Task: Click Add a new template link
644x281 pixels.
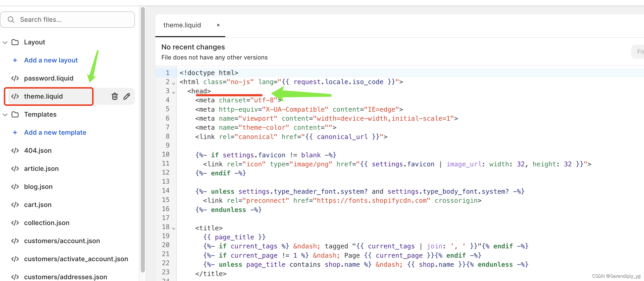Action: tap(55, 132)
